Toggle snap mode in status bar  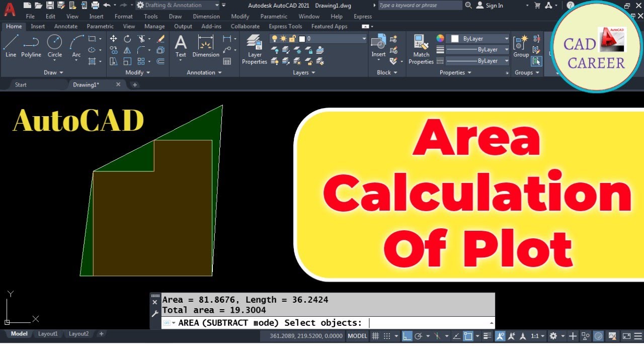tap(387, 336)
